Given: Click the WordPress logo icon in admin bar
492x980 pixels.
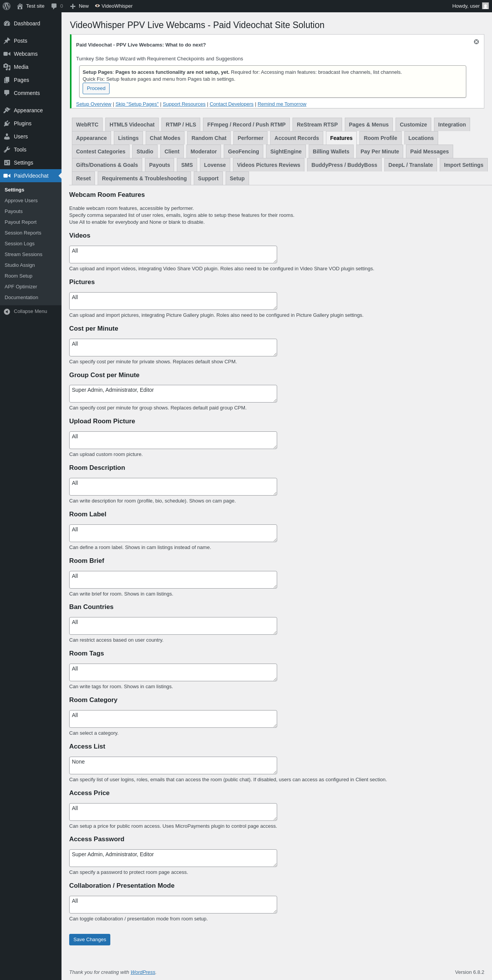Looking at the screenshot, I should point(7,6).
